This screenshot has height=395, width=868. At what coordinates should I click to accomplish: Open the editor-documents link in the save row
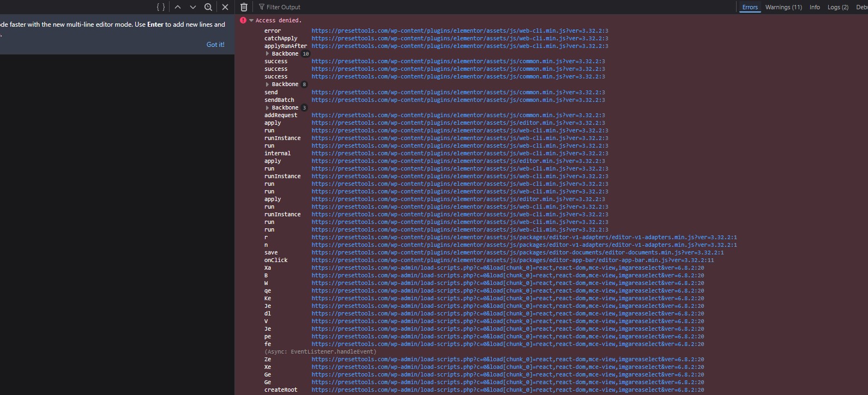coord(517,253)
